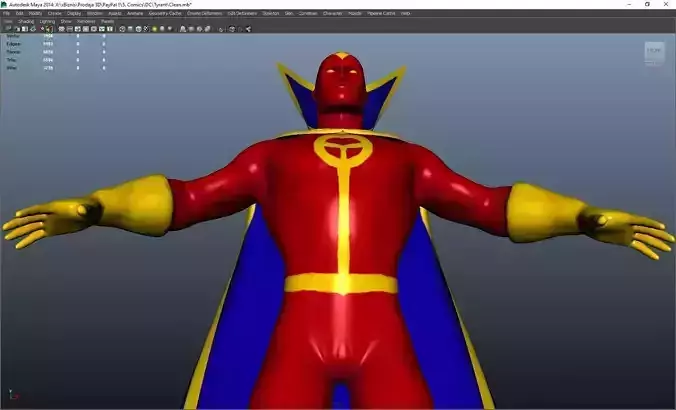This screenshot has height=410, width=676.
Task: Click the UVs label in poly count HUD
Action: (12, 68)
